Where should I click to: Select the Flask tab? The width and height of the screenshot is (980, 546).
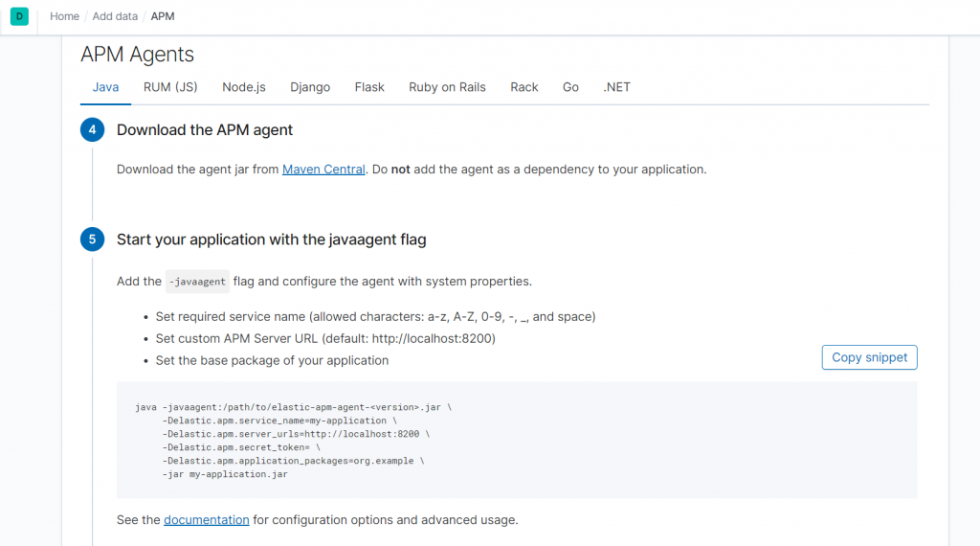point(369,87)
